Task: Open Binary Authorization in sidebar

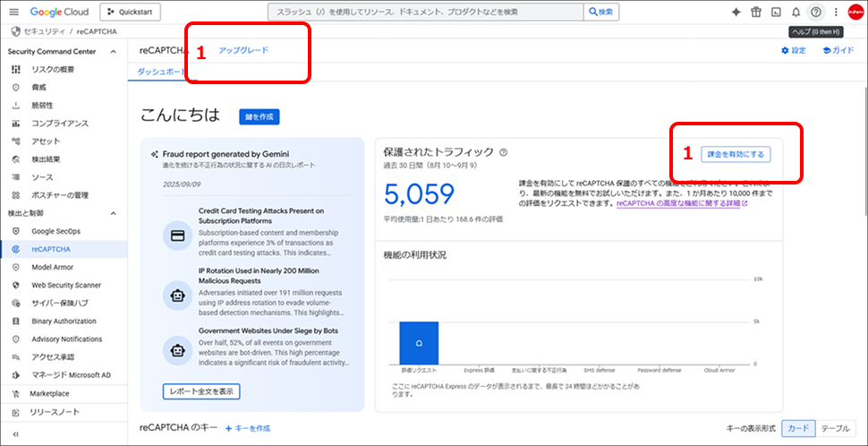Action: (x=64, y=321)
